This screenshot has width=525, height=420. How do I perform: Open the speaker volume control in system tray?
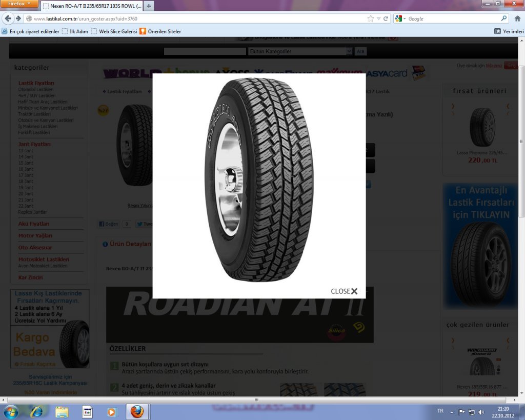pyautogui.click(x=481, y=412)
